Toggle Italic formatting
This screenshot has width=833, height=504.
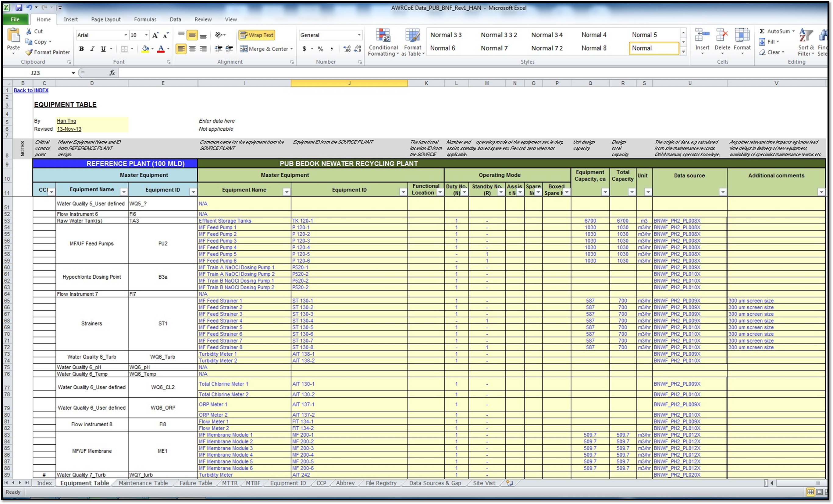pos(92,49)
